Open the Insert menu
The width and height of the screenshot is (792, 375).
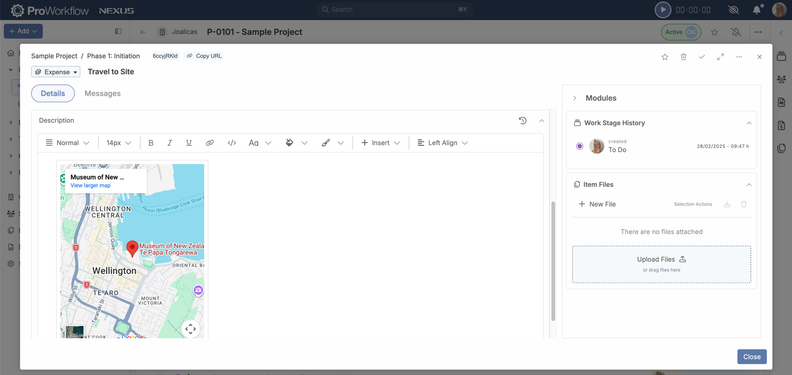pyautogui.click(x=381, y=143)
